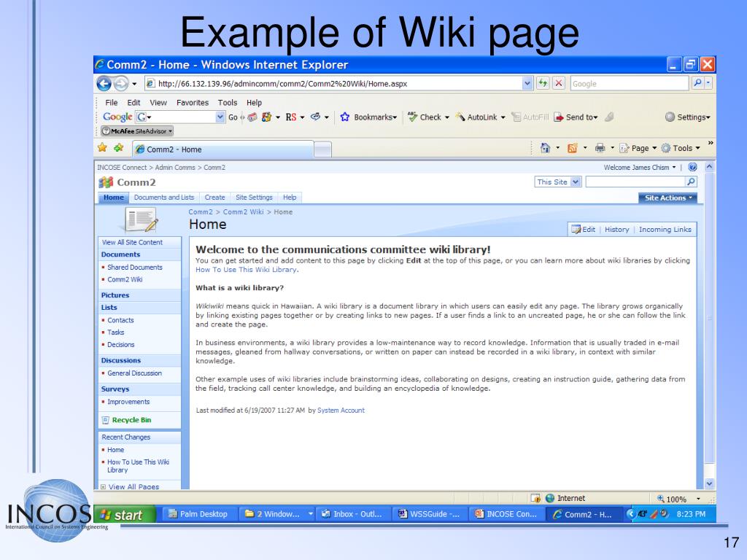The image size is (747, 560).
Task: Click the browser Back arrow button
Action: [104, 84]
